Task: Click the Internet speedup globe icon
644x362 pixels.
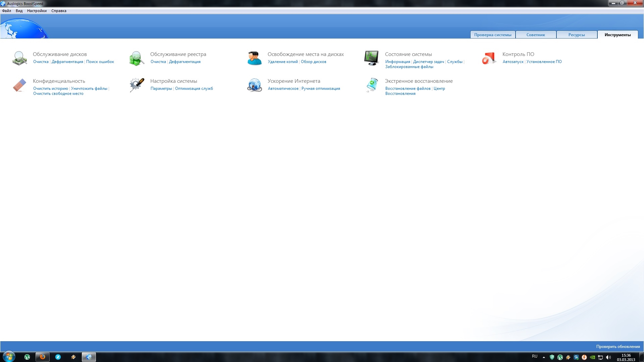Action: (x=254, y=85)
